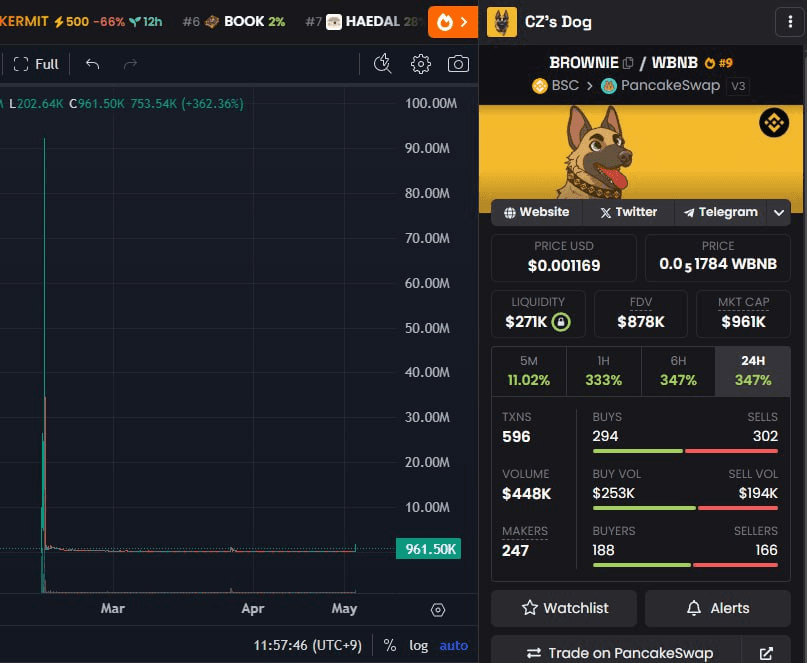Image resolution: width=807 pixels, height=663 pixels.
Task: Click the redo arrow in chart toolbar
Action: [x=131, y=64]
